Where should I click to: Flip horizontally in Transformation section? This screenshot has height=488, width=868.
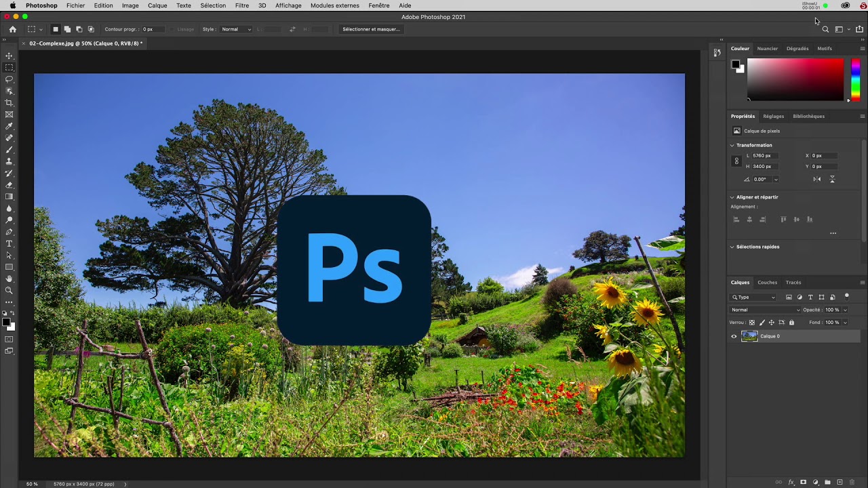pos(817,179)
